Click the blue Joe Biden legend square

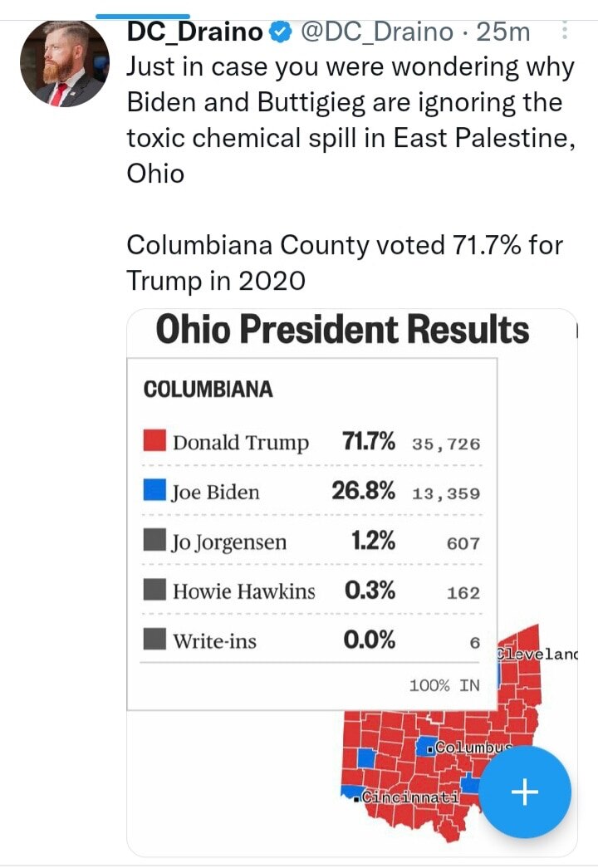[155, 490]
